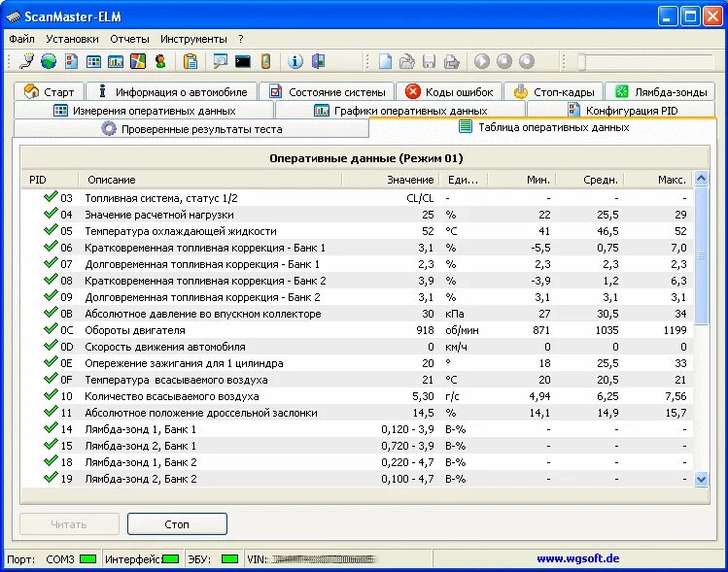The width and height of the screenshot is (728, 572).
Task: Click green checkmark of PID 19 row
Action: pos(51,478)
